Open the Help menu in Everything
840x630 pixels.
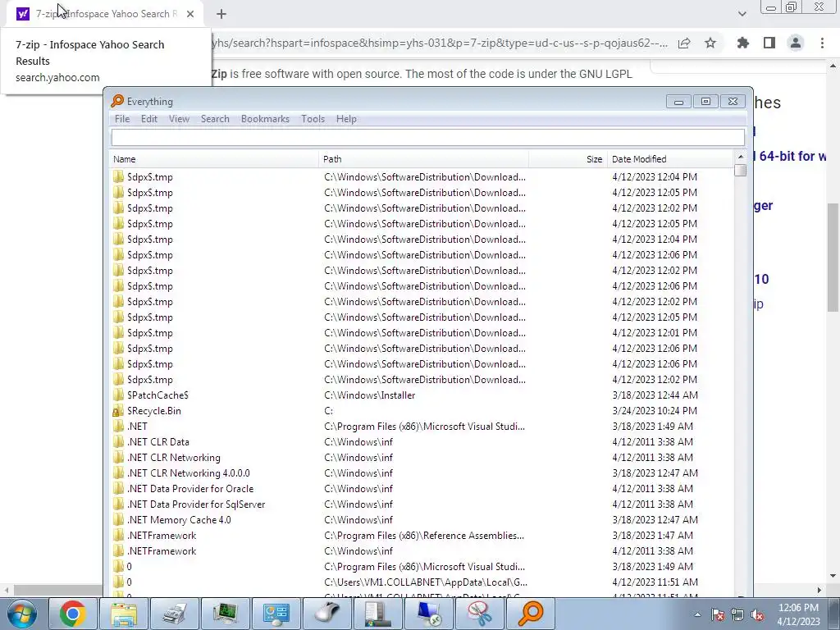(346, 119)
